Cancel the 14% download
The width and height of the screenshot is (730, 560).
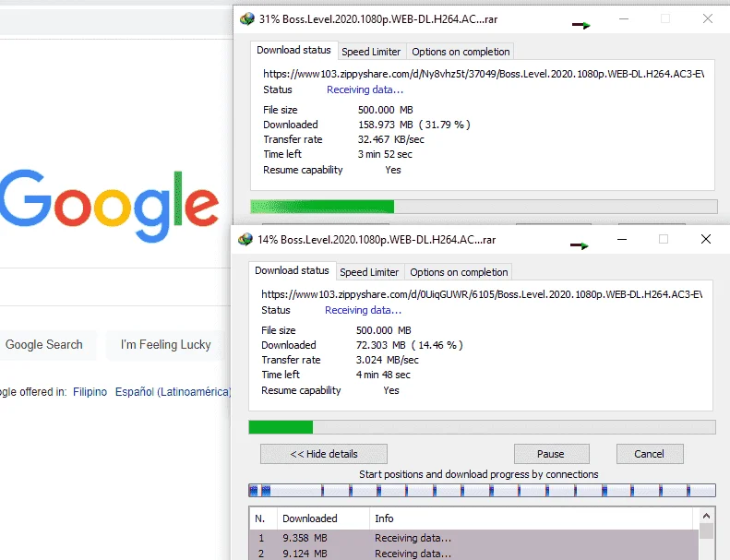650,454
